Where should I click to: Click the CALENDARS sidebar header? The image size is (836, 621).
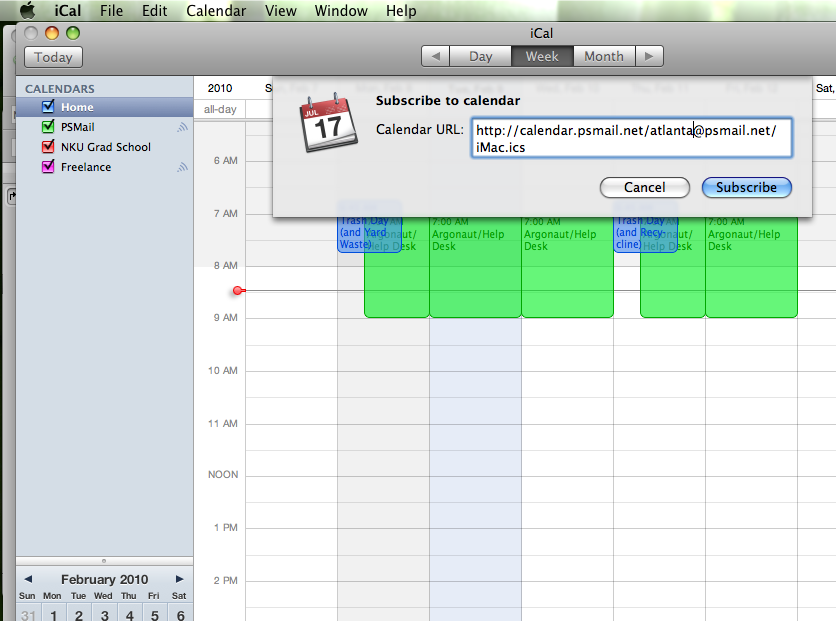(x=60, y=89)
